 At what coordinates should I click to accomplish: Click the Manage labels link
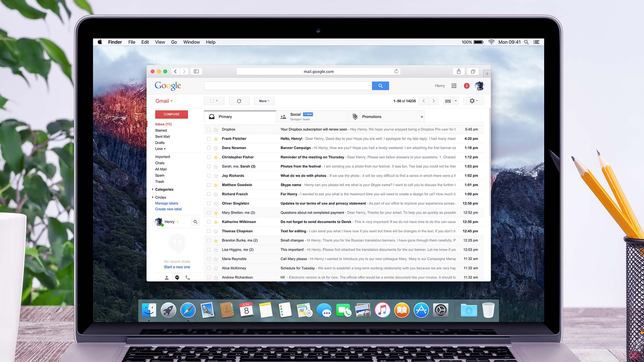click(166, 203)
